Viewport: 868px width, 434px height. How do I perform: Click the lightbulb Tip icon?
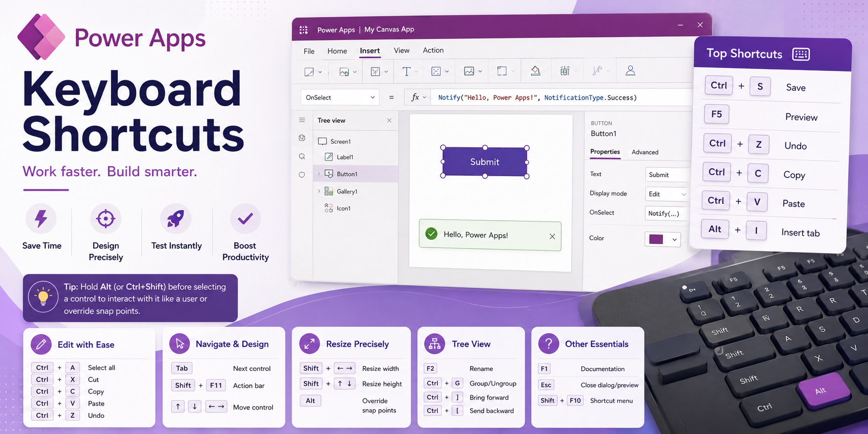(43, 297)
